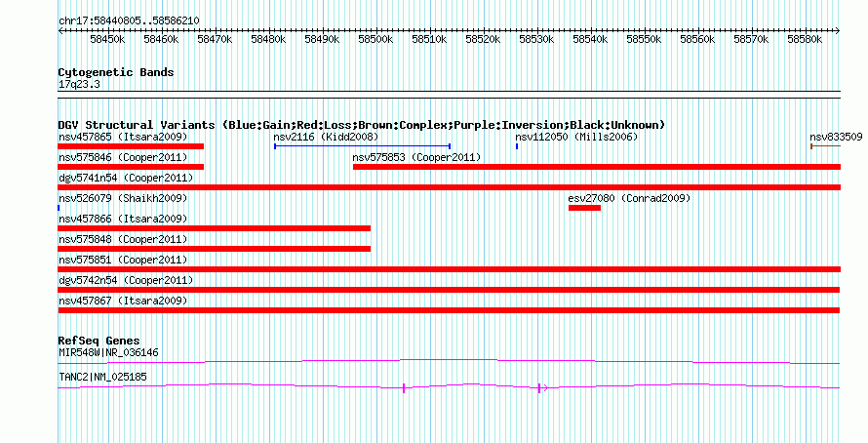The width and height of the screenshot is (868, 443).
Task: Open nsv526079 (Shaikh2009) variant label
Action: [x=123, y=198]
